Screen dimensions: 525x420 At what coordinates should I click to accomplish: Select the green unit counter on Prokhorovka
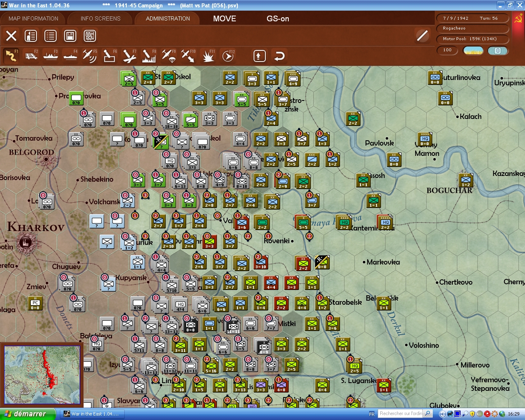(x=76, y=98)
